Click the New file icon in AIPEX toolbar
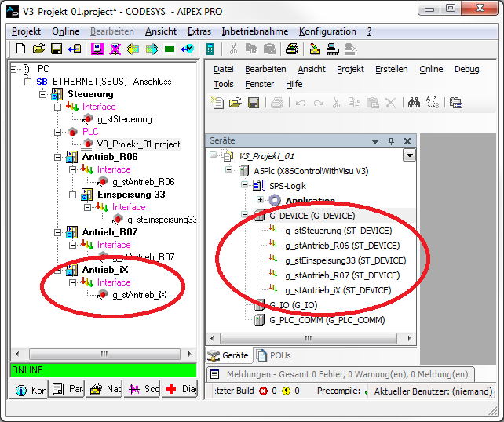Image resolution: width=504 pixels, height=422 pixels. click(21, 49)
